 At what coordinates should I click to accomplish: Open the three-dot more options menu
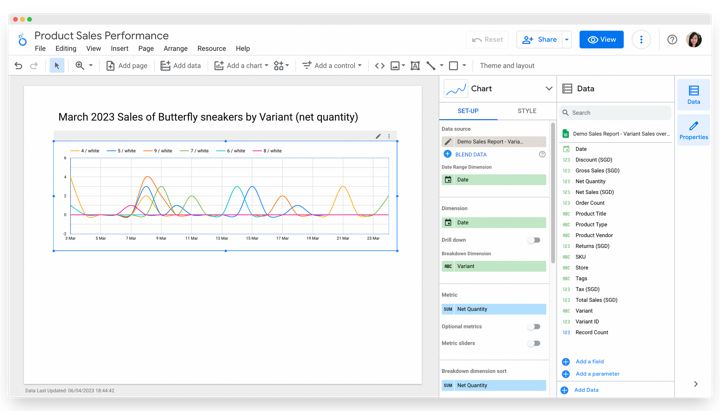point(641,39)
